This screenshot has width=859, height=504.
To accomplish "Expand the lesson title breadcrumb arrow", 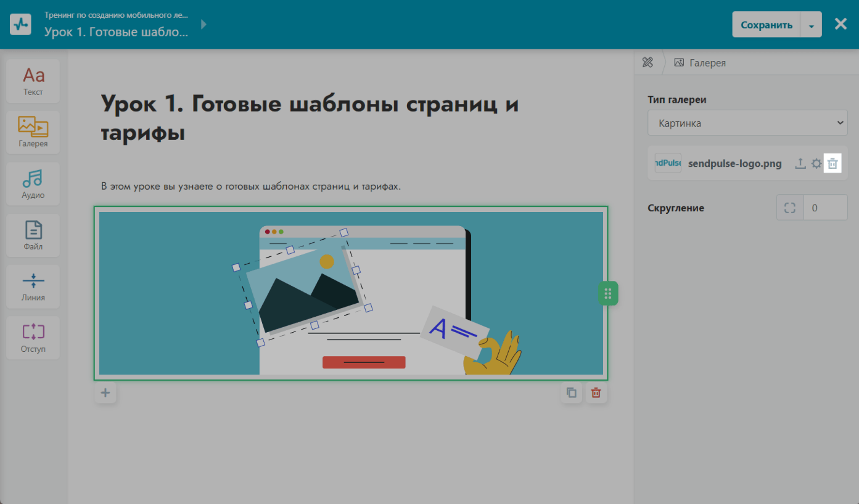I will (204, 25).
